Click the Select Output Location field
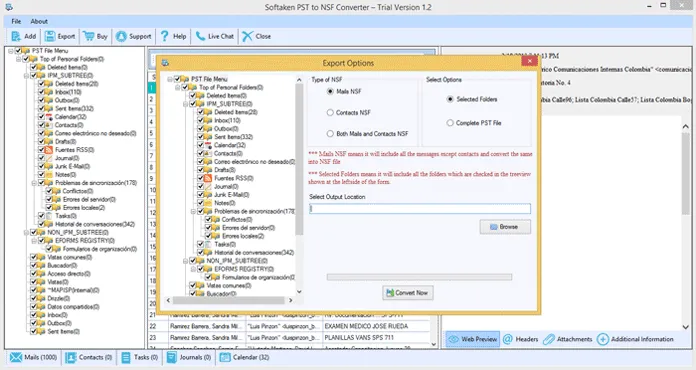Viewport: 696px width, 370px height. coord(420,209)
